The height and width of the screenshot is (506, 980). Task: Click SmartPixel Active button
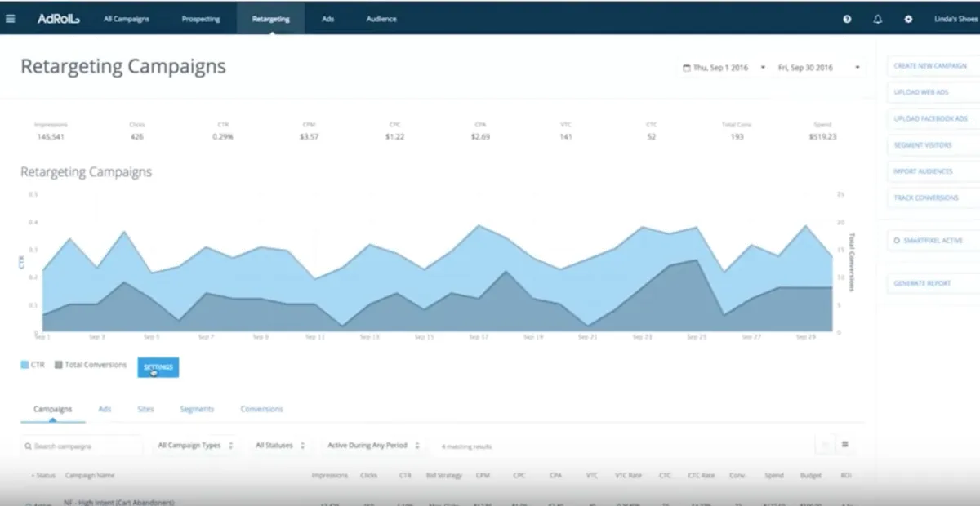[x=933, y=241]
